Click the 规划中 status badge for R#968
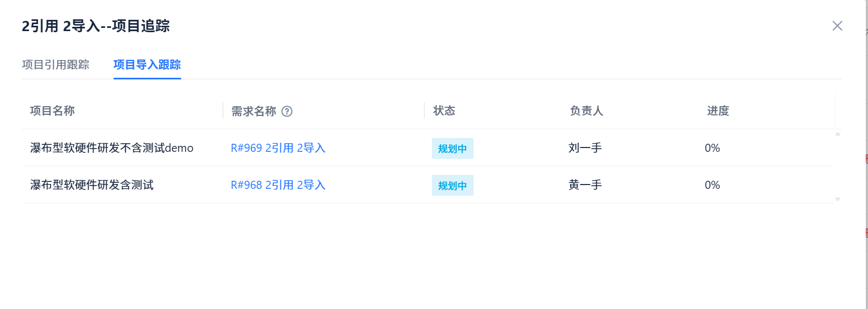This screenshot has width=868, height=309. 453,185
